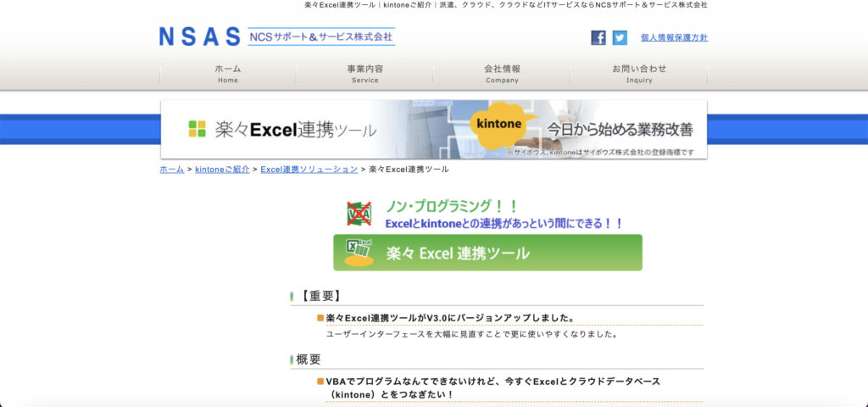The height and width of the screenshot is (407, 868).
Task: Open the Twitter icon link
Action: tap(620, 37)
